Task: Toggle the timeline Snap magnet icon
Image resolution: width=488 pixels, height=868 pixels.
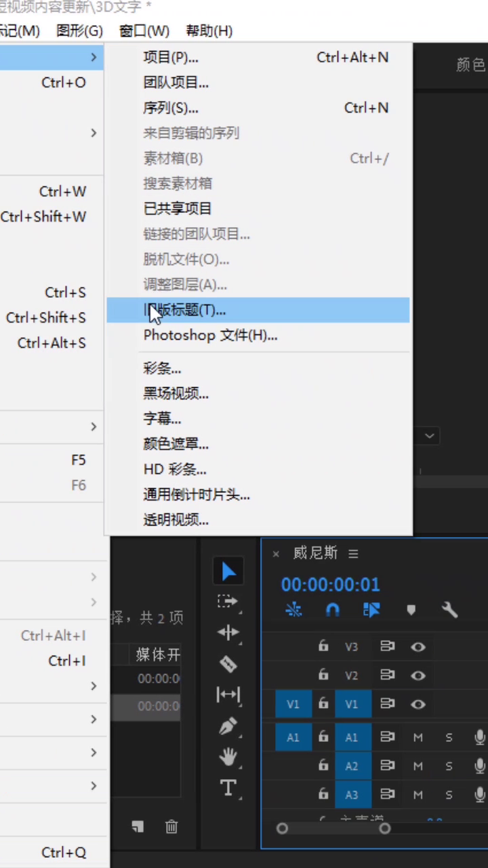Action: point(332,610)
